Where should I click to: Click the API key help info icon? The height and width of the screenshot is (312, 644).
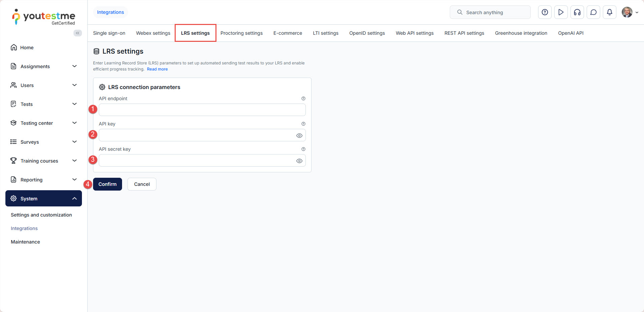303,124
